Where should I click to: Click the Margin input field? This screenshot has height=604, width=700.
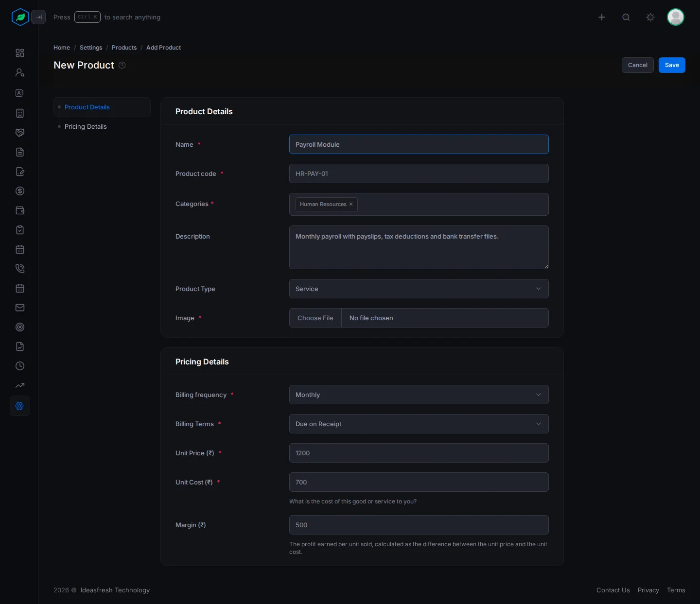(419, 525)
